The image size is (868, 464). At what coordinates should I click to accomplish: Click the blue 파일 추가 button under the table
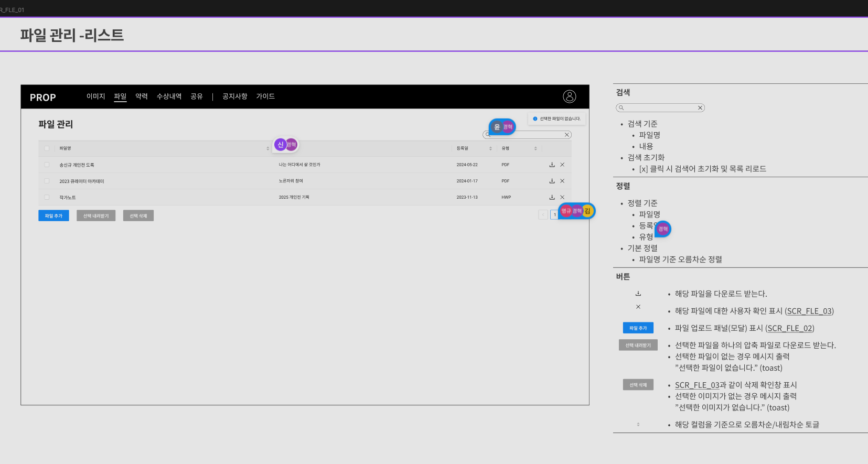coord(53,215)
